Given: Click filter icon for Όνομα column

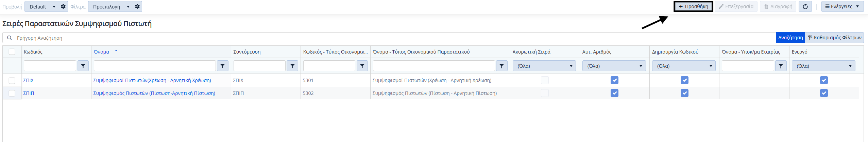Looking at the screenshot, I should [223, 66].
